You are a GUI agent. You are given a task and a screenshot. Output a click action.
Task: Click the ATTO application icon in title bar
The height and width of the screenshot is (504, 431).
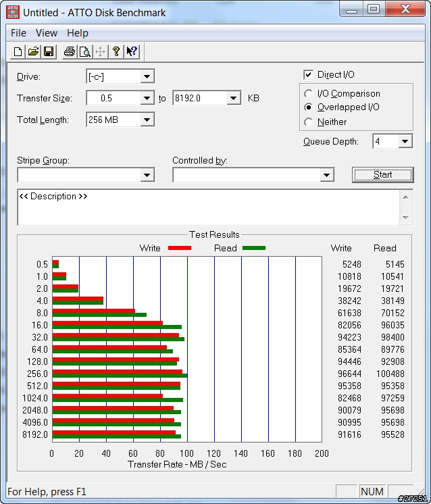13,12
